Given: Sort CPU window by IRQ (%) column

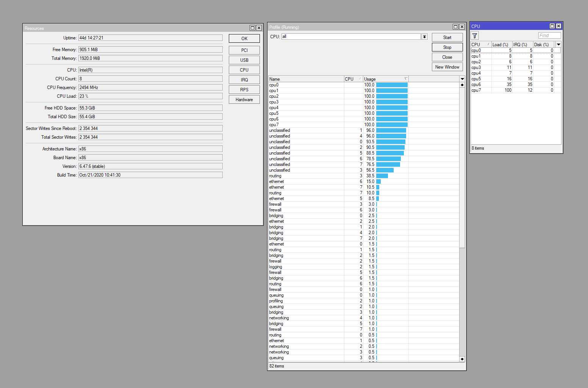Looking at the screenshot, I should 522,45.
